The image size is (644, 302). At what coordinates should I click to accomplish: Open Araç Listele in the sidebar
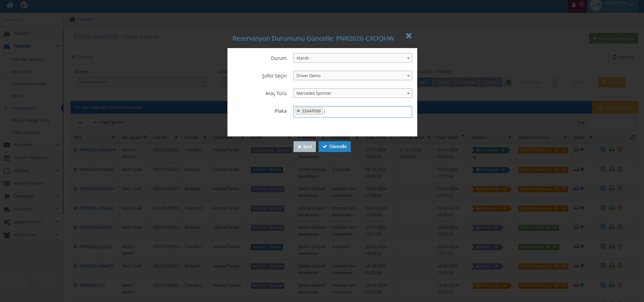click(23, 72)
